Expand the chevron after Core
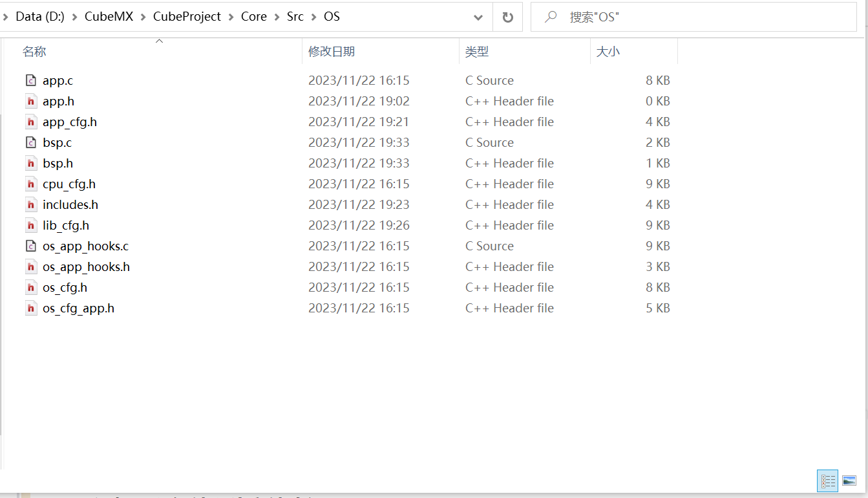 277,17
